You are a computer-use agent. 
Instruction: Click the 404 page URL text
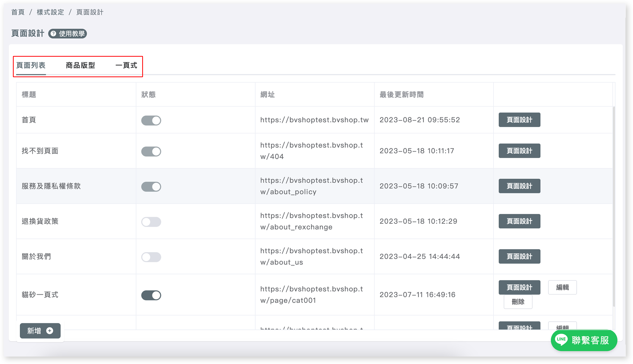(312, 151)
